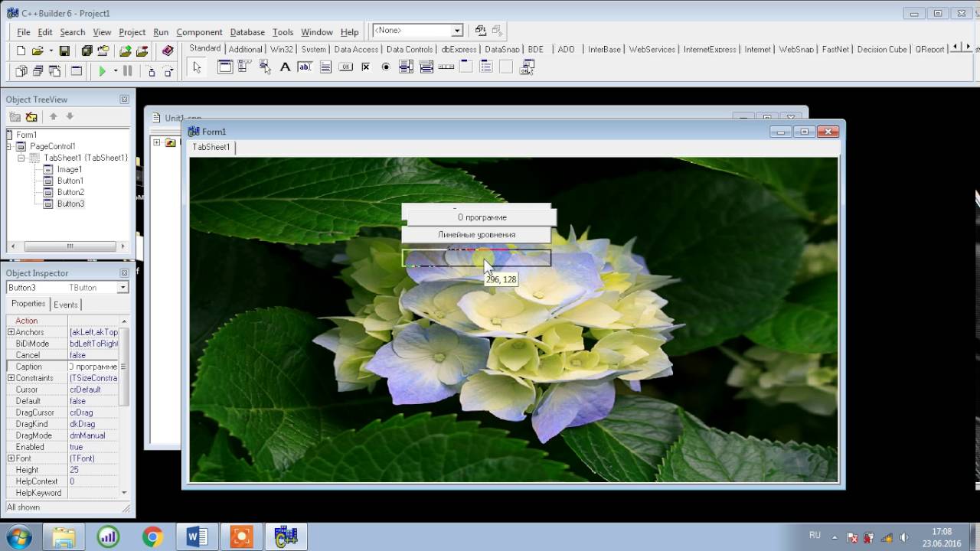Image resolution: width=980 pixels, height=551 pixels.
Task: Click the Save All icon
Action: pyautogui.click(x=87, y=51)
